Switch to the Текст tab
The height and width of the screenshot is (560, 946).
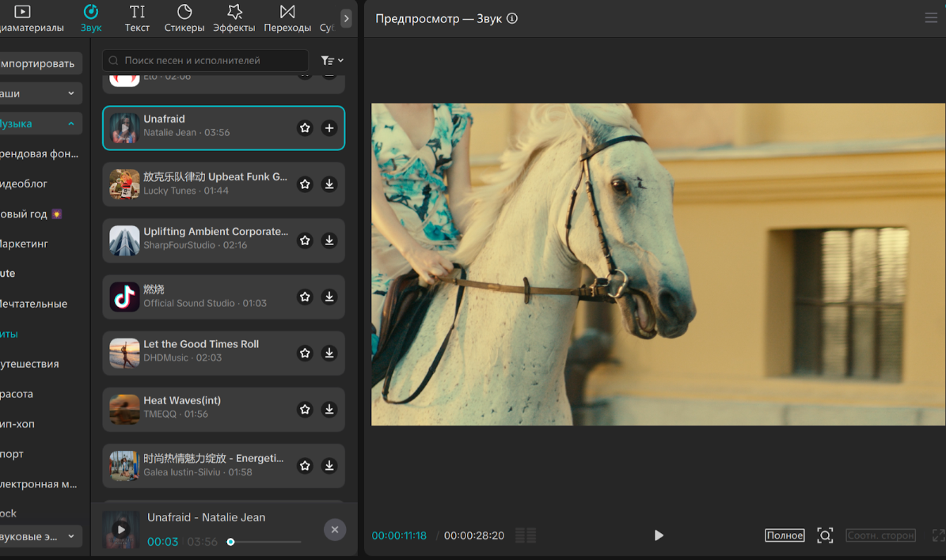[137, 18]
